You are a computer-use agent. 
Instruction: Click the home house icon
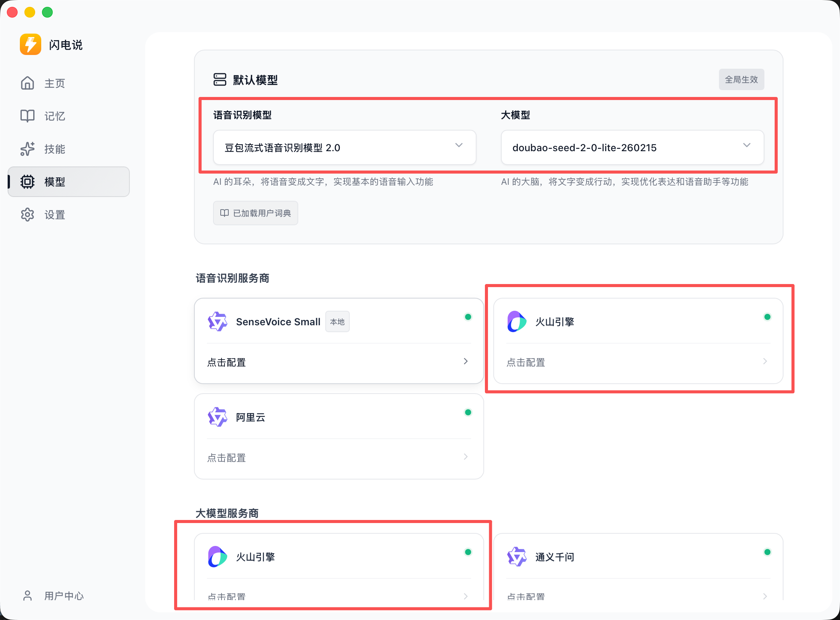coord(27,83)
